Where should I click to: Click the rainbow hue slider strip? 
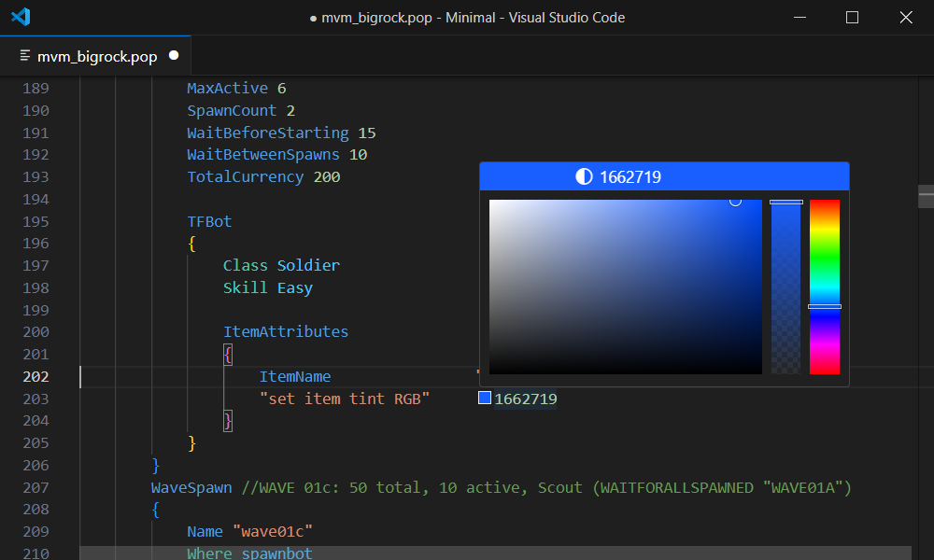pyautogui.click(x=825, y=287)
